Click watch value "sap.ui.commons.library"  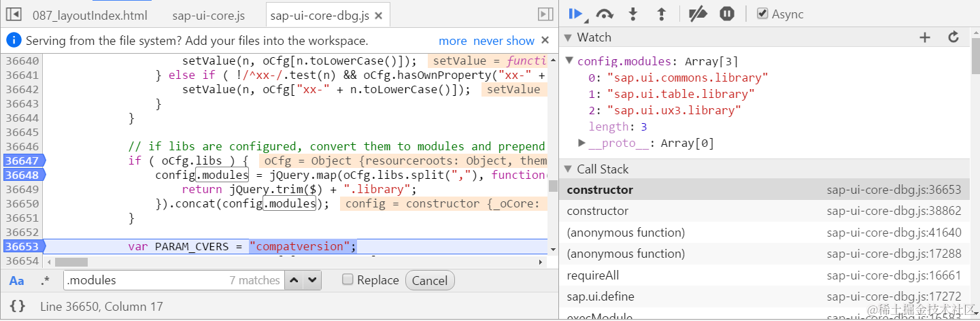(x=688, y=78)
